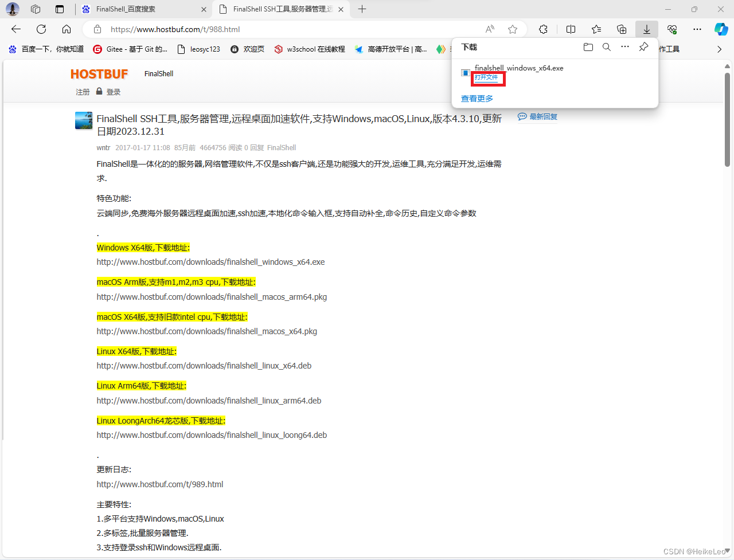The image size is (734, 560).
Task: Open the tab actions menu icon
Action: [60, 9]
